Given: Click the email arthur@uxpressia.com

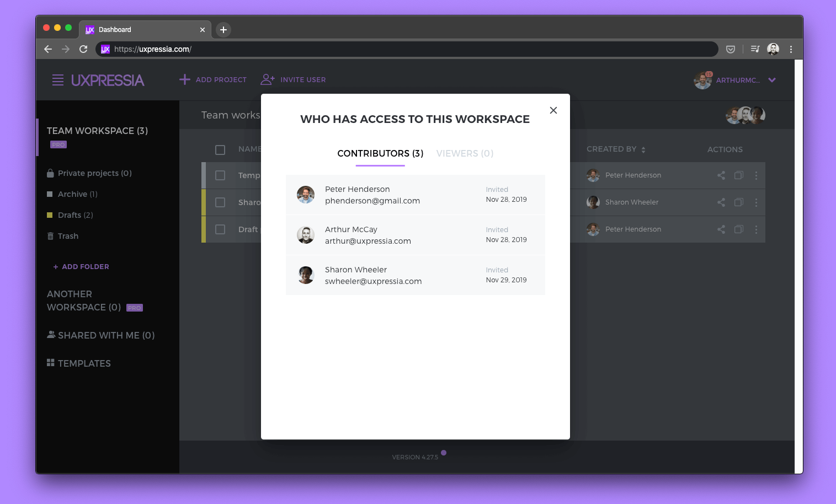Looking at the screenshot, I should pos(368,241).
